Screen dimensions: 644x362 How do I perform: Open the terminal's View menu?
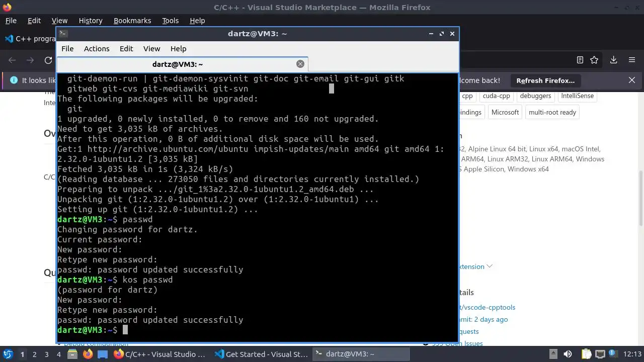click(x=151, y=49)
